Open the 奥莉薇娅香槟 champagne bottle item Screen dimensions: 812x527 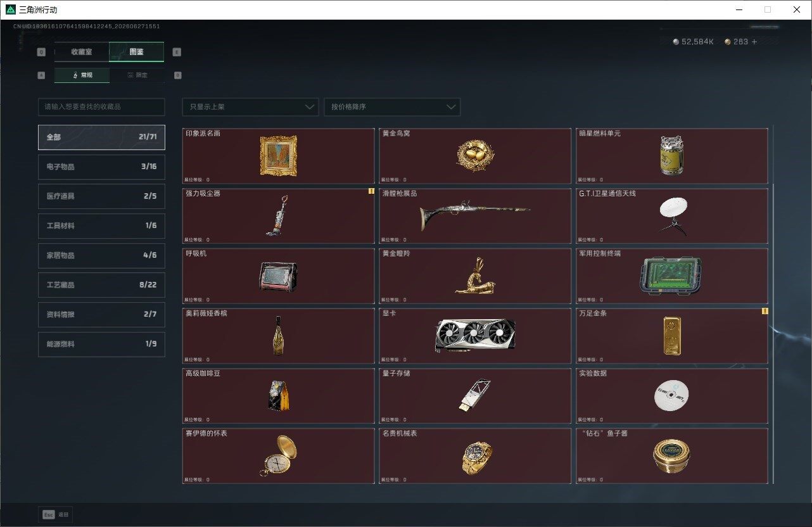pos(279,336)
